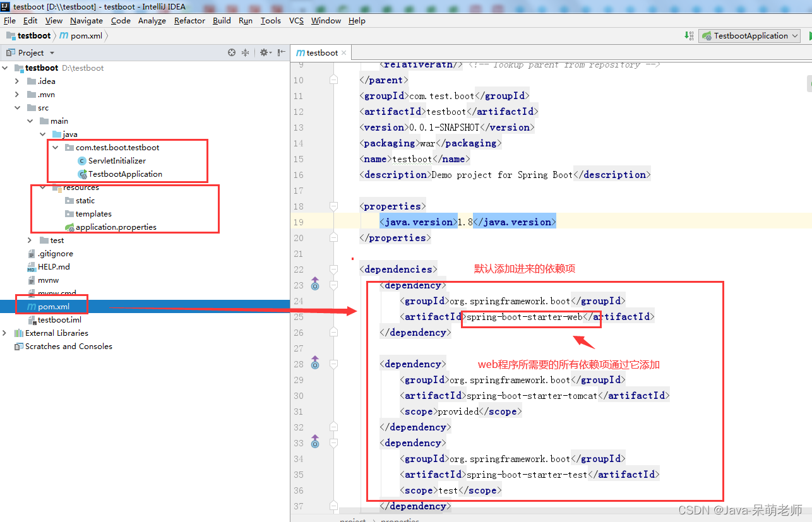Open the Analyze menu
The width and height of the screenshot is (812, 522).
(152, 21)
